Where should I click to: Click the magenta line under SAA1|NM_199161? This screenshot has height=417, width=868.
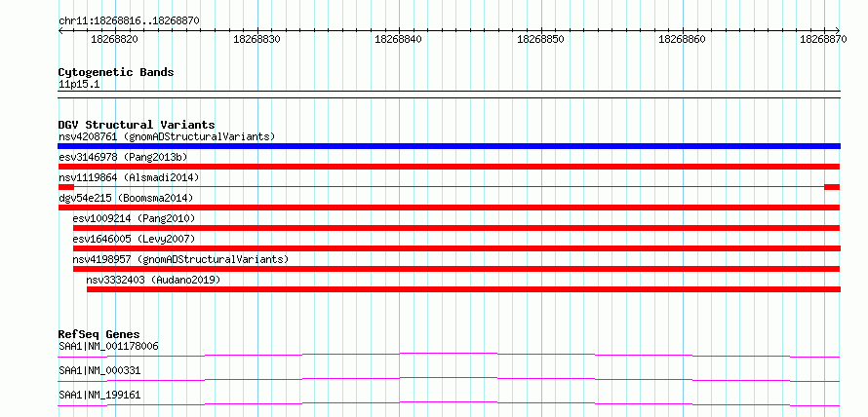click(x=449, y=403)
